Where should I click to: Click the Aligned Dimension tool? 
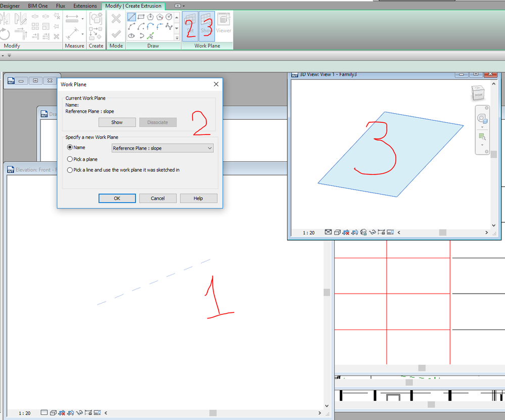coord(72,33)
